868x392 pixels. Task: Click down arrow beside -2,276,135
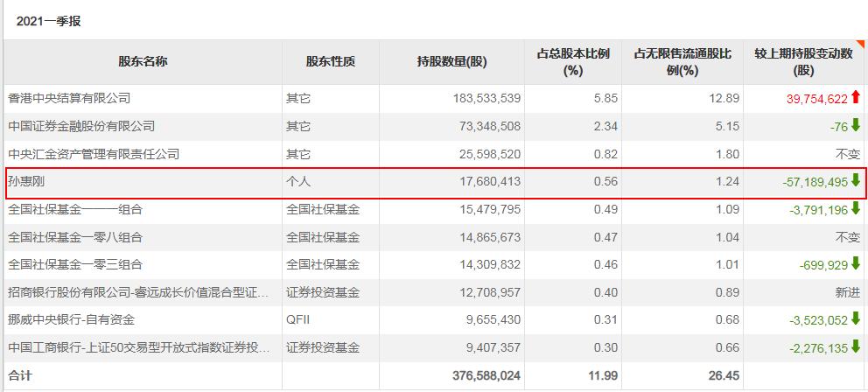click(x=856, y=347)
